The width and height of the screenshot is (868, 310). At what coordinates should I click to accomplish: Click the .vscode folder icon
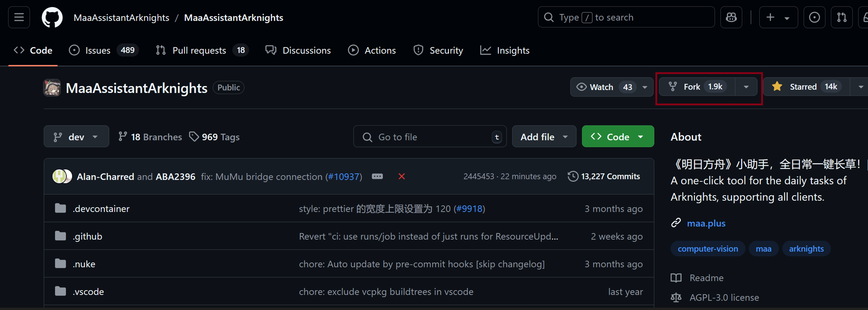coord(61,291)
